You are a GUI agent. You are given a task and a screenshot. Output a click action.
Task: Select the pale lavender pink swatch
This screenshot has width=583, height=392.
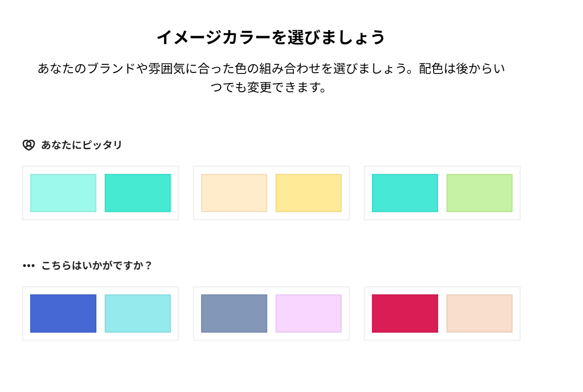pos(308,314)
